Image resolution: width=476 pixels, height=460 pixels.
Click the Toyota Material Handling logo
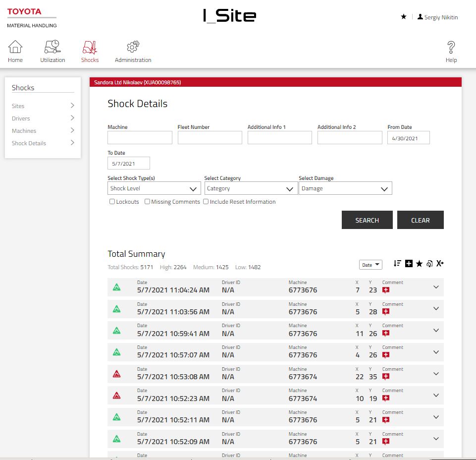click(x=32, y=18)
